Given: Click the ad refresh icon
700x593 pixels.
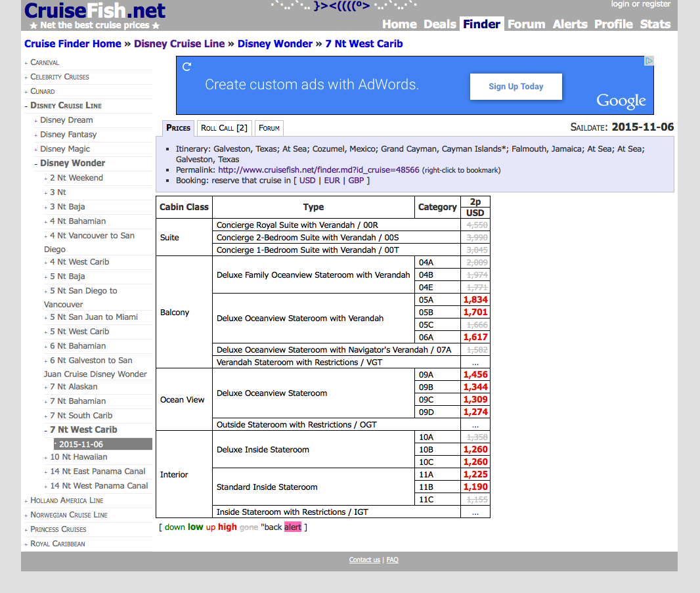Looking at the screenshot, I should (187, 66).
